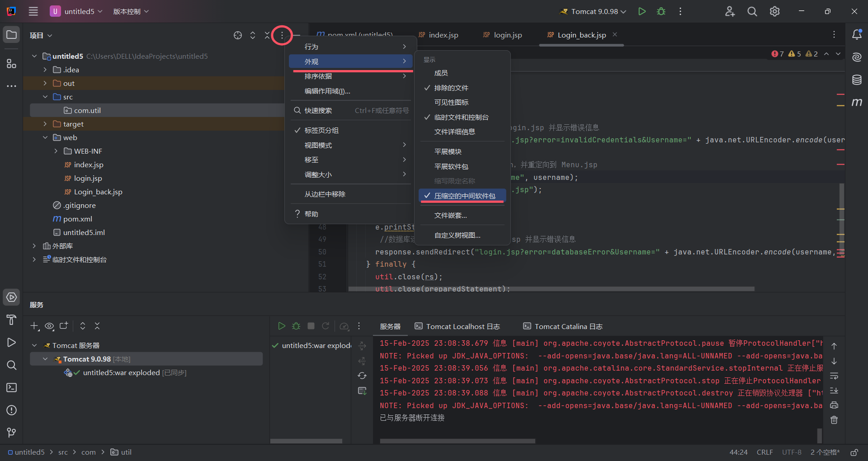Stop the running service square button
The width and height of the screenshot is (868, 461).
(x=311, y=326)
